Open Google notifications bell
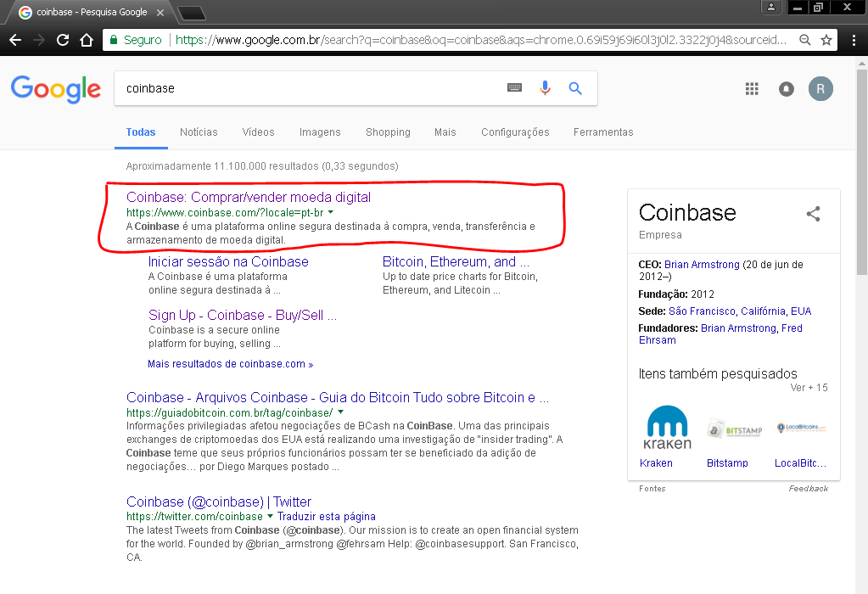The height and width of the screenshot is (594, 868). [786, 88]
